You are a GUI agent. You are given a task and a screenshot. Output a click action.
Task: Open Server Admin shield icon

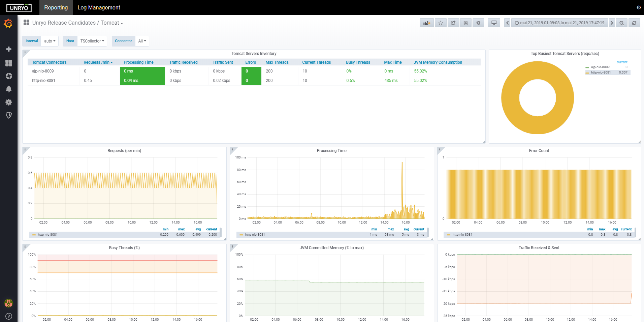tap(9, 115)
